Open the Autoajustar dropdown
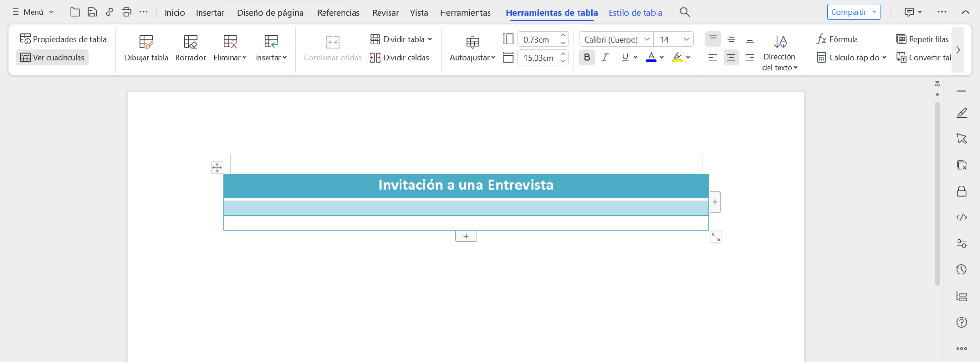Image resolution: width=980 pixels, height=362 pixels. pos(472,48)
